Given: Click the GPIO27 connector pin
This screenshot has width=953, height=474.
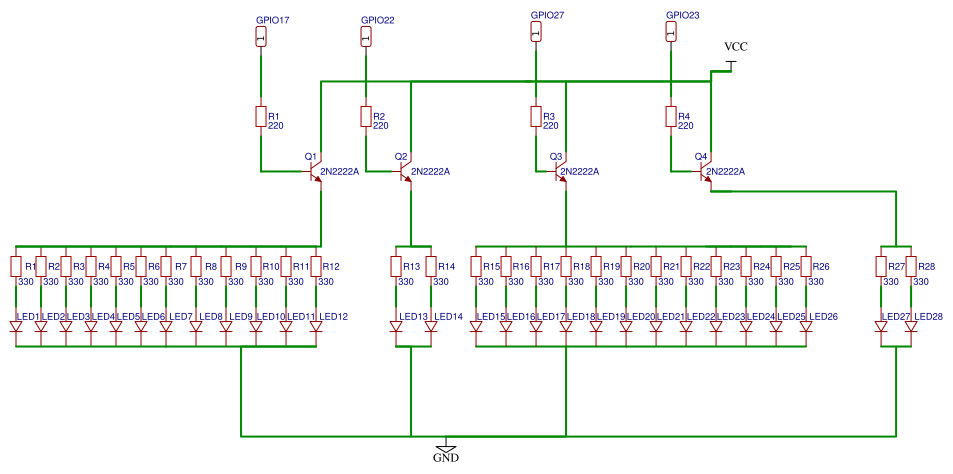Looking at the screenshot, I should pyautogui.click(x=536, y=34).
